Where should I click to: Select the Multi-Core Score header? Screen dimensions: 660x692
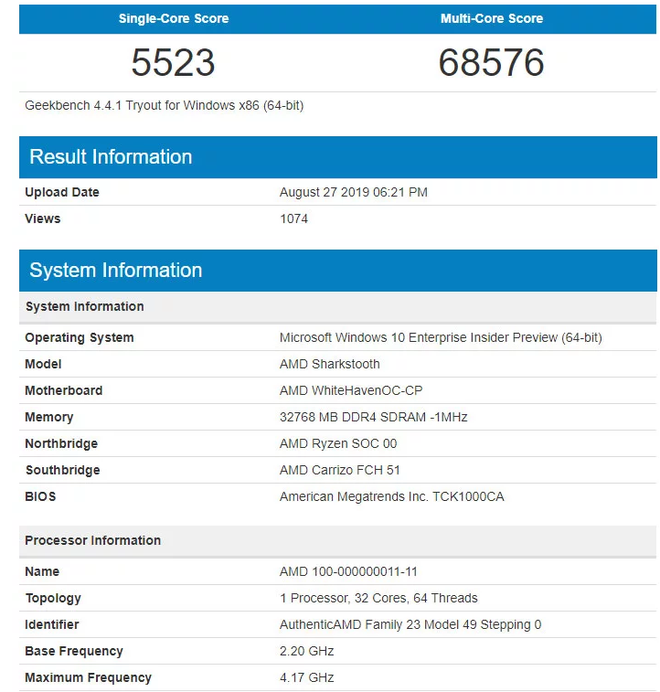491,19
